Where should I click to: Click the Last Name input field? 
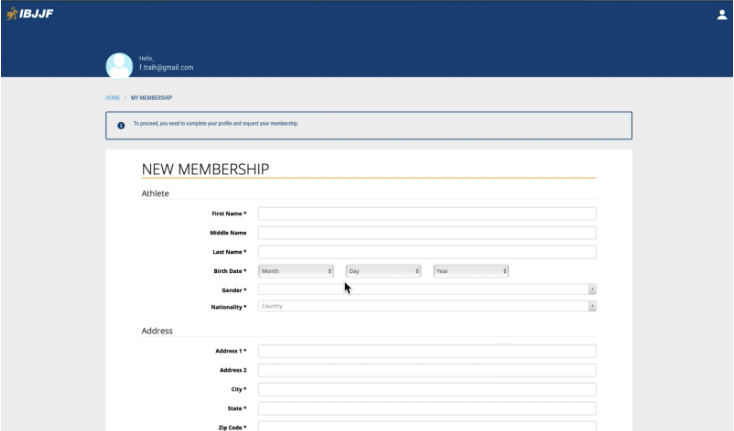point(427,252)
